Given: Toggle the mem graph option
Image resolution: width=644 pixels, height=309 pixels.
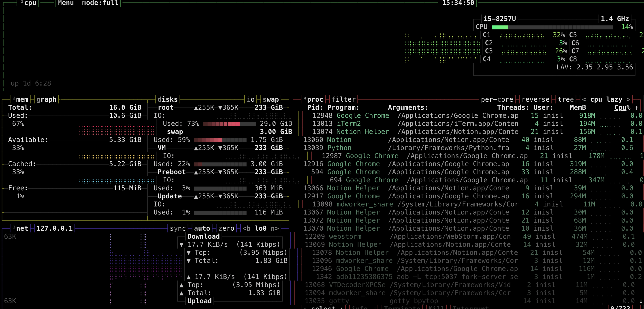Looking at the screenshot, I should (x=46, y=100).
